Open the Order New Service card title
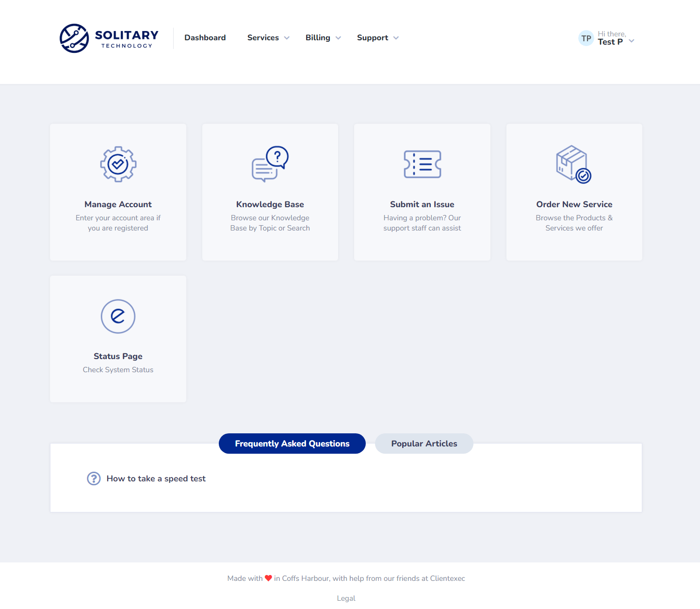 574,204
